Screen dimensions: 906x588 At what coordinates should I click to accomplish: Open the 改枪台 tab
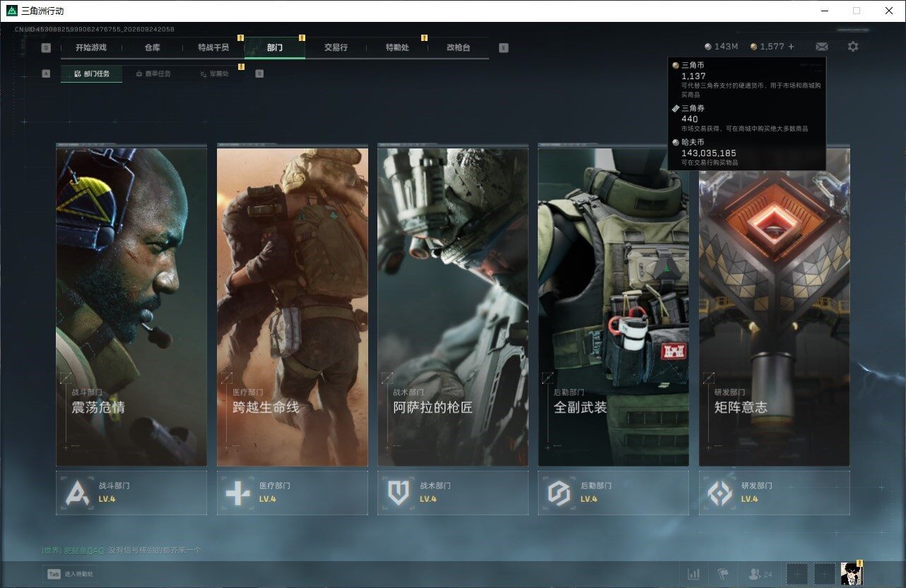pyautogui.click(x=458, y=47)
